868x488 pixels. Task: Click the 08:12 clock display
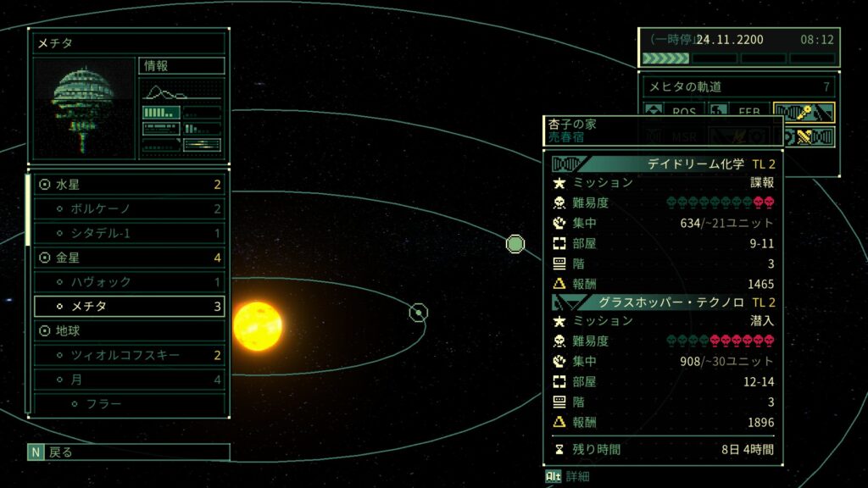tap(816, 40)
